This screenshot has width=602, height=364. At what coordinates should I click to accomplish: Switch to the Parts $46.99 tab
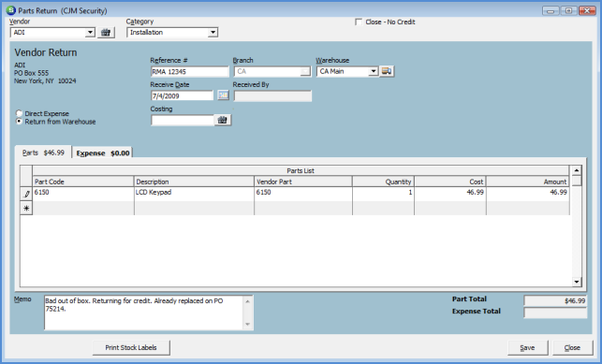pos(43,153)
